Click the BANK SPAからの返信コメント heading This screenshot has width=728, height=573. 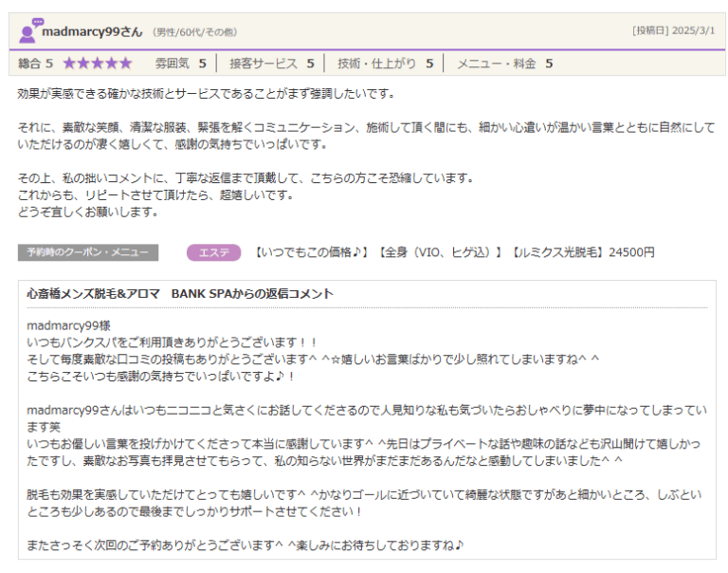pos(180,294)
